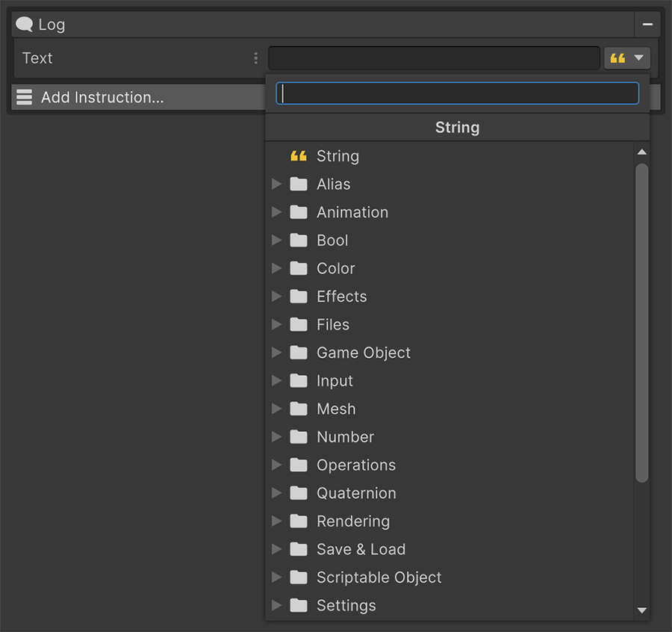Click the Bool folder icon
Viewport: 672px width, 632px height.
click(x=299, y=241)
